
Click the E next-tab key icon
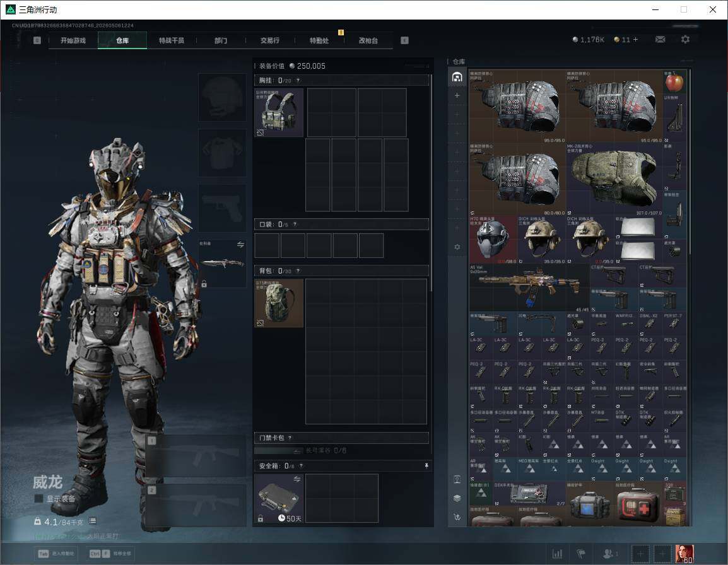click(x=404, y=40)
